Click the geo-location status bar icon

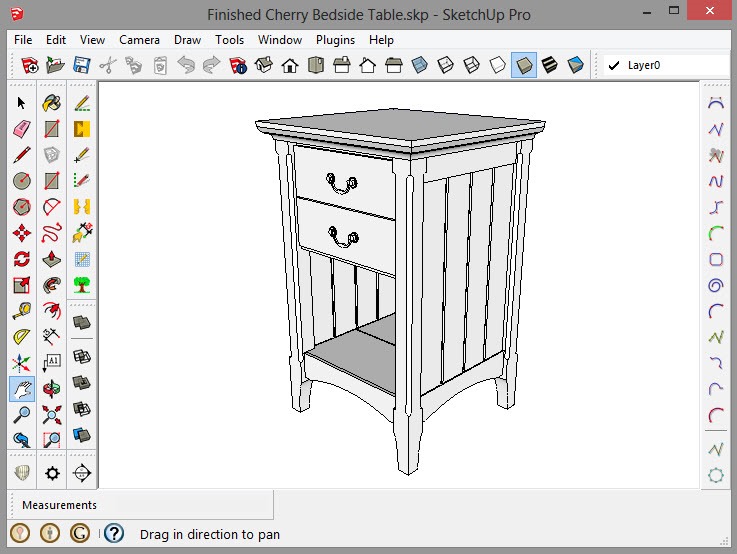(20, 534)
